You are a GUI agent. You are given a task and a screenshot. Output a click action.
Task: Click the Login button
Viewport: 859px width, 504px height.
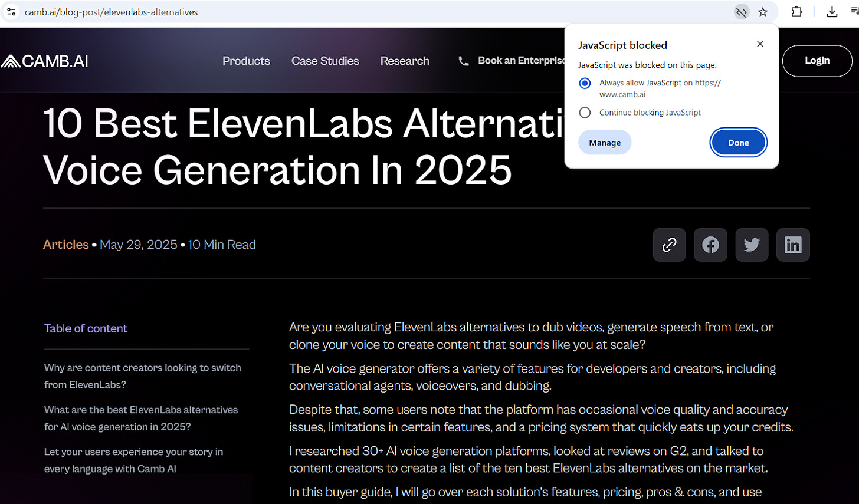point(817,61)
